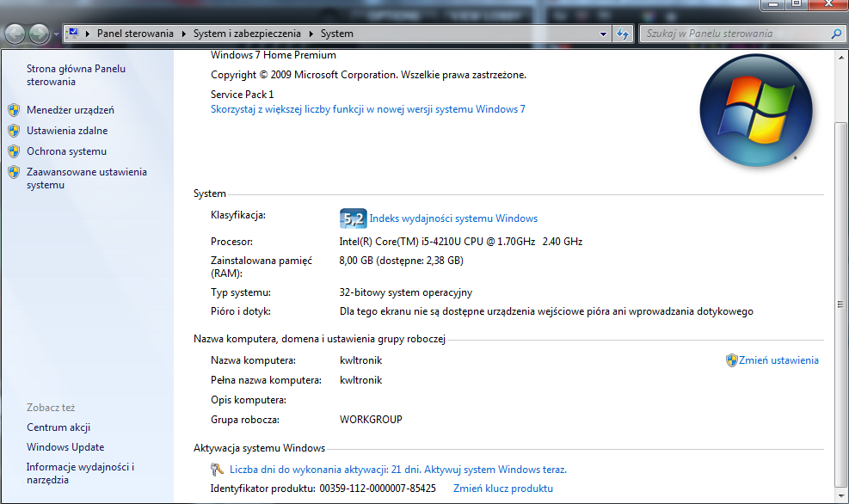Maximize the System window
Viewport: 849px width, 504px height.
click(x=797, y=4)
